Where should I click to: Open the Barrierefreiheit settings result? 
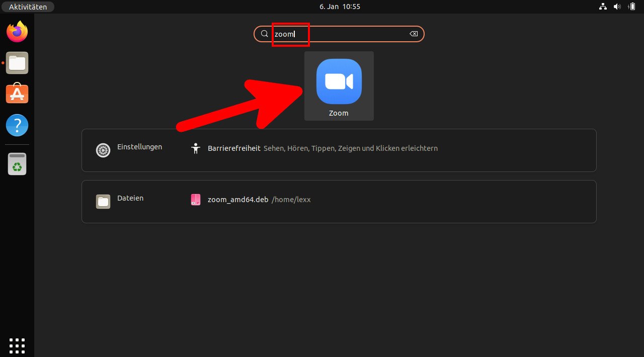(x=234, y=148)
